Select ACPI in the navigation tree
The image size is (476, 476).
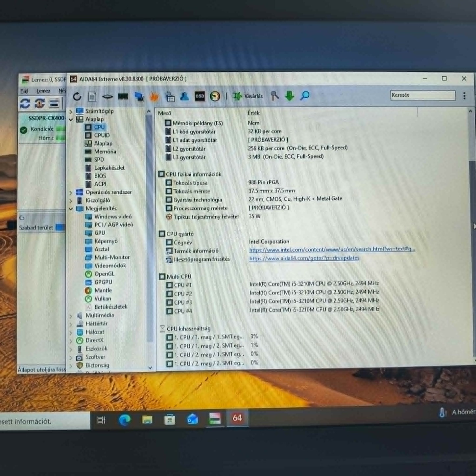100,184
